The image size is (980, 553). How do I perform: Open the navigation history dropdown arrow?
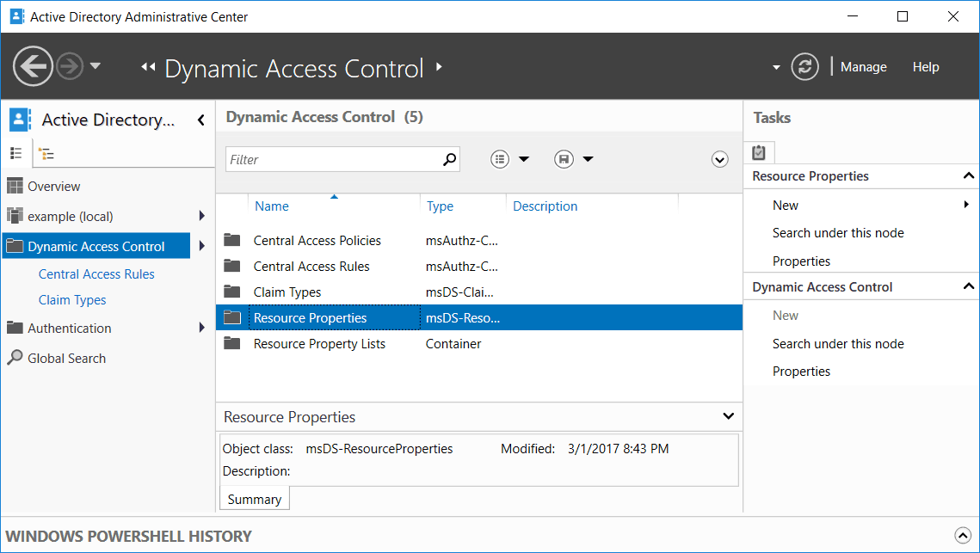coord(95,65)
